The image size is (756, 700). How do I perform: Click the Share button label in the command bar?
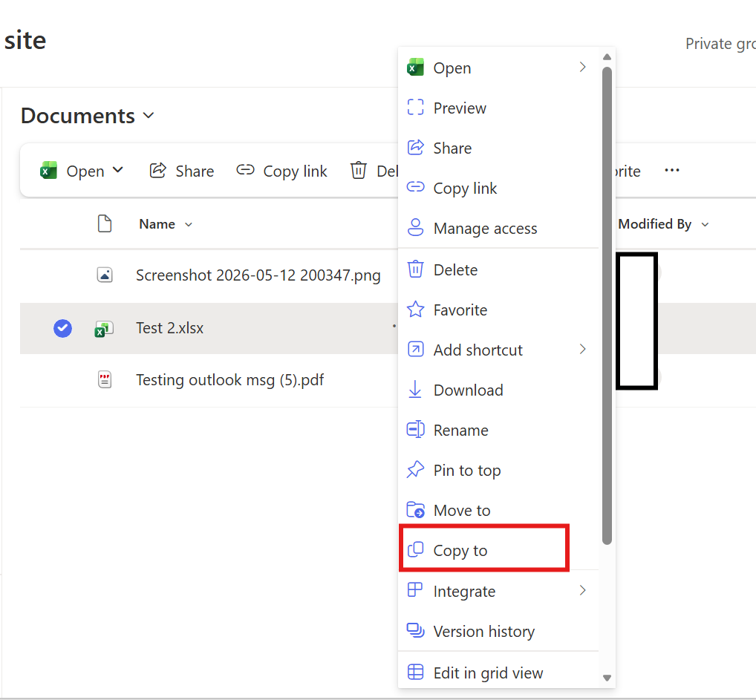pos(195,171)
